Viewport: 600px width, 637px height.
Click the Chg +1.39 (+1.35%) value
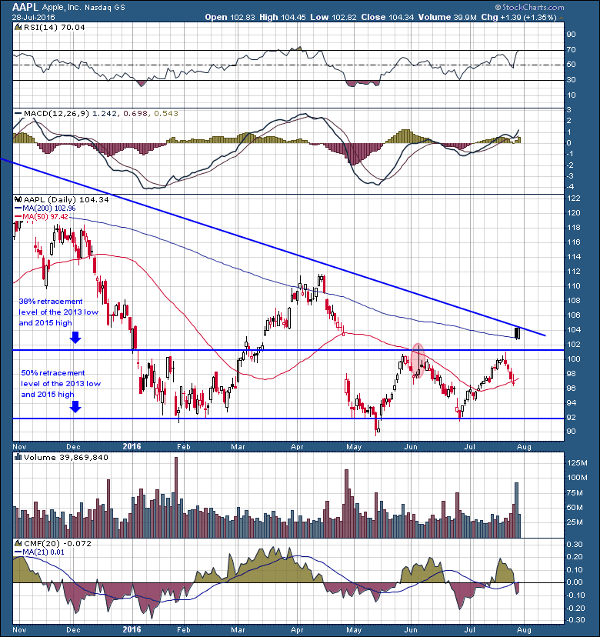click(x=519, y=17)
